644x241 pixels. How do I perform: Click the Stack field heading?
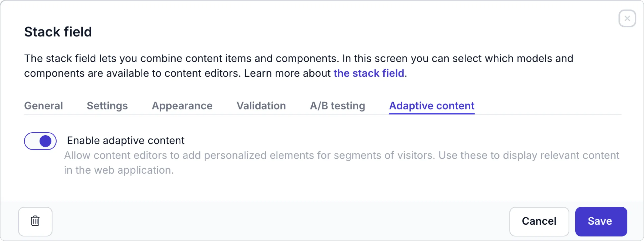(x=58, y=32)
